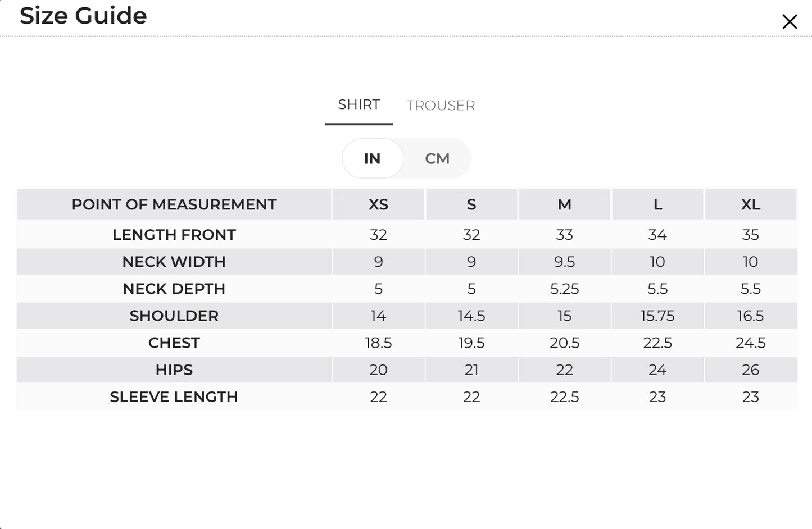The height and width of the screenshot is (529, 812).
Task: Select the IN unit option
Action: point(372,158)
